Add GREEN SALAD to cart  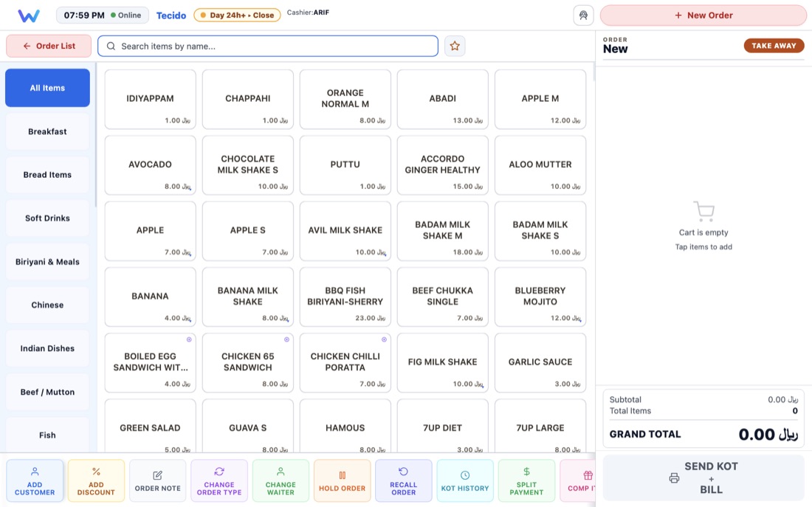point(150,427)
